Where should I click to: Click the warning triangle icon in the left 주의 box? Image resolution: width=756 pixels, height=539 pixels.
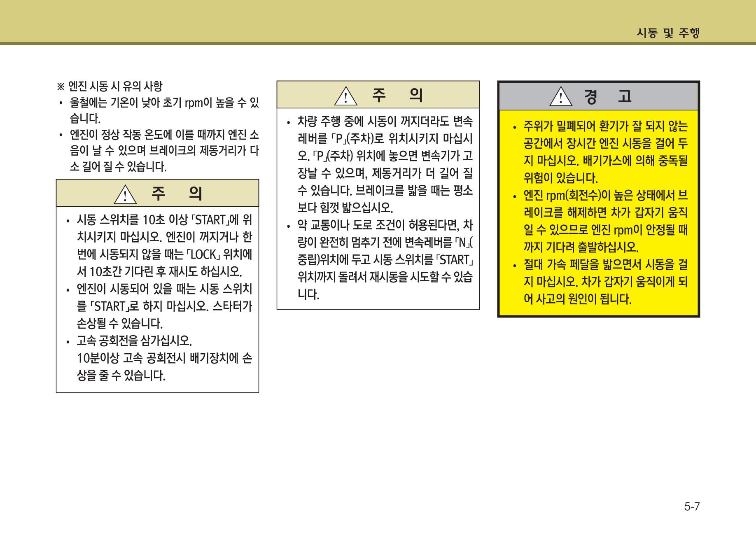[125, 194]
